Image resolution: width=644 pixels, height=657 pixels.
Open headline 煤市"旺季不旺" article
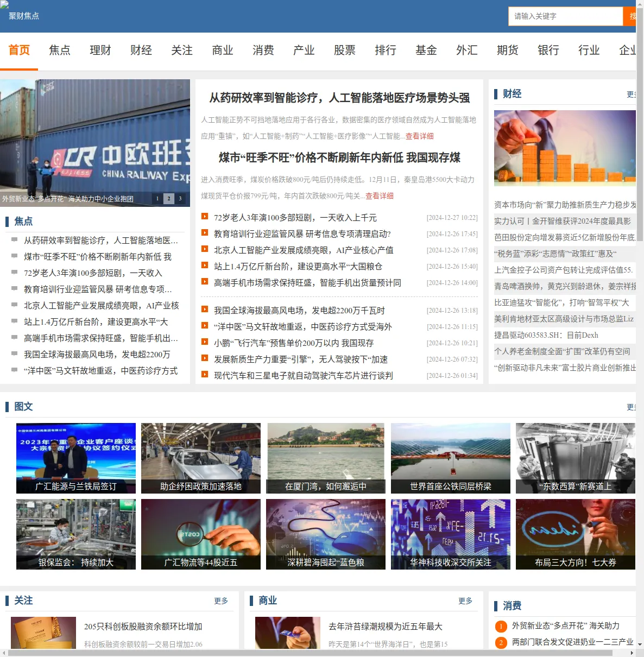(339, 157)
